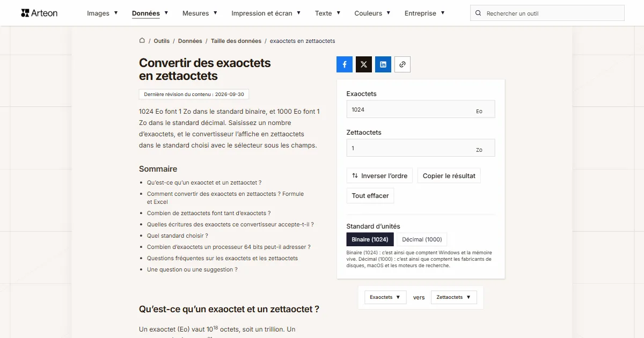Click the "Standard d'unités" label
This screenshot has width=644, height=338.
pos(374,226)
